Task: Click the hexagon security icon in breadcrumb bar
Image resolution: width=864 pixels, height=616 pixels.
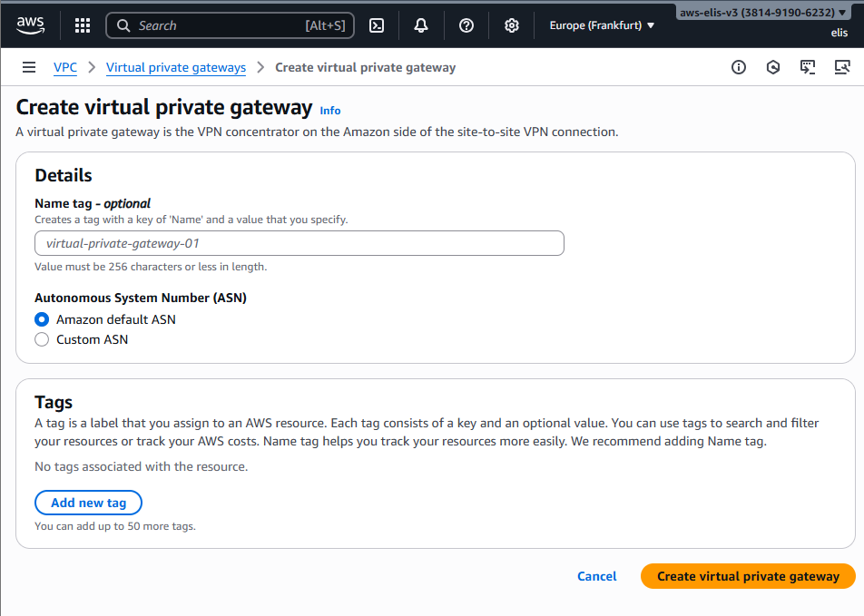Action: (773, 67)
